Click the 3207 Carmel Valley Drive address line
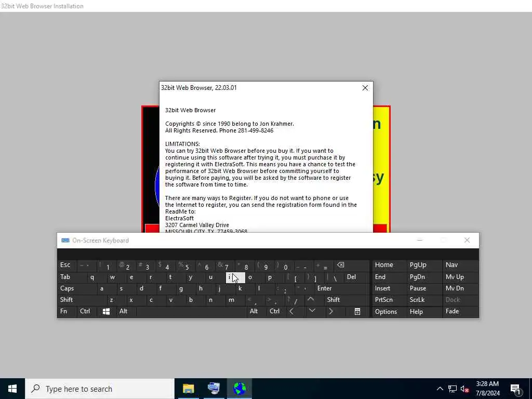Image resolution: width=532 pixels, height=399 pixels. 197,225
